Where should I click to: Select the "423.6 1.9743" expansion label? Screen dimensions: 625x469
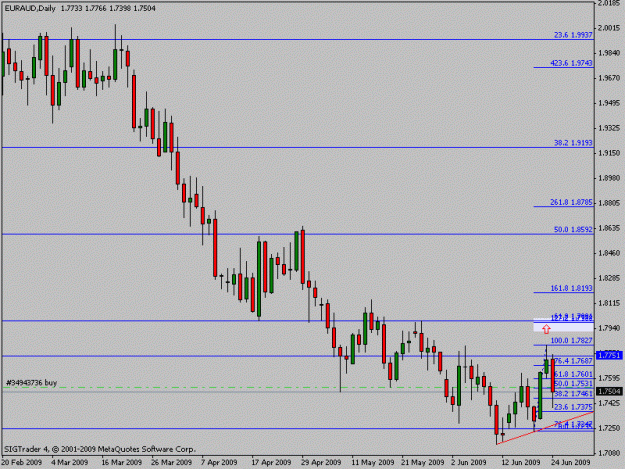tap(571, 63)
